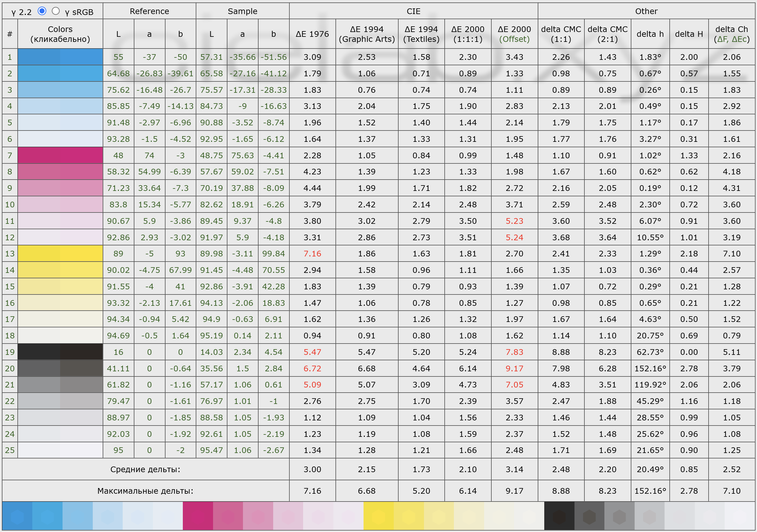
Task: Click the blue color swatch in row 1
Action: click(60, 57)
